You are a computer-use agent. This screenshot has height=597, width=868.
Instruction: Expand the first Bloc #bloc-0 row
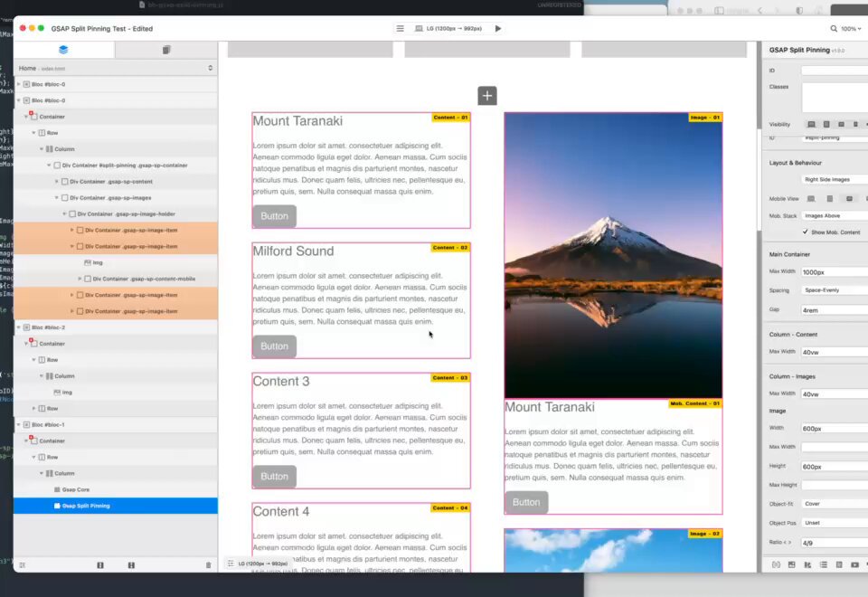point(19,84)
